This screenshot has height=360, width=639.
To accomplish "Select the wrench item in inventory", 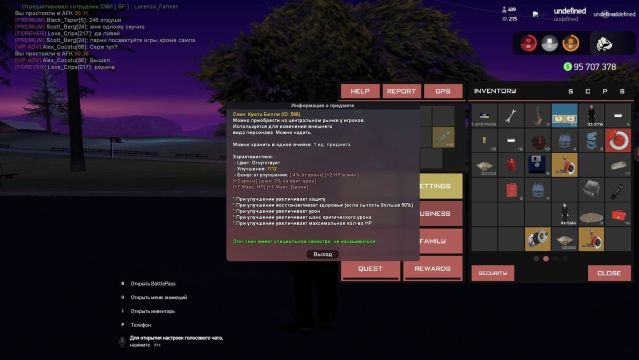I will click(x=511, y=116).
